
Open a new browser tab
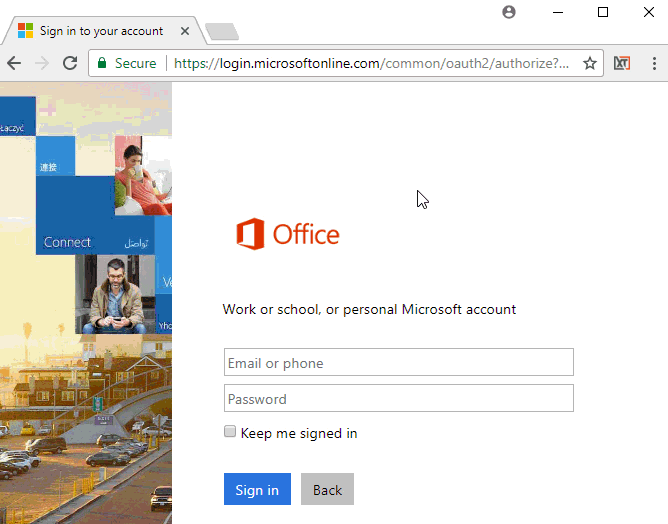tap(221, 32)
